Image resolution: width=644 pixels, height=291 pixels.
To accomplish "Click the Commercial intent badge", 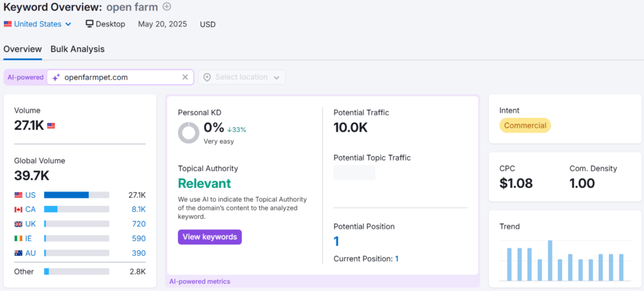I will coord(525,125).
